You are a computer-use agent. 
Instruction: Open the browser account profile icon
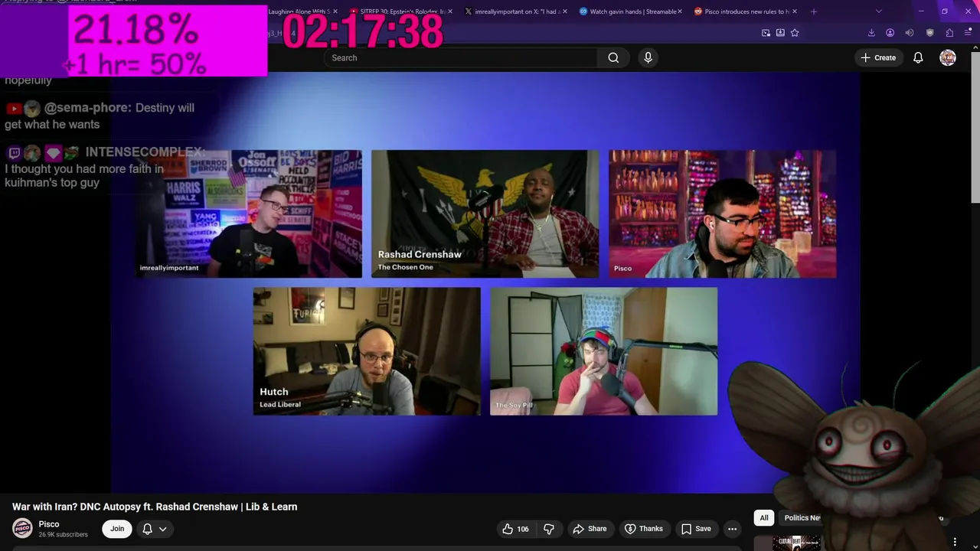tap(890, 33)
